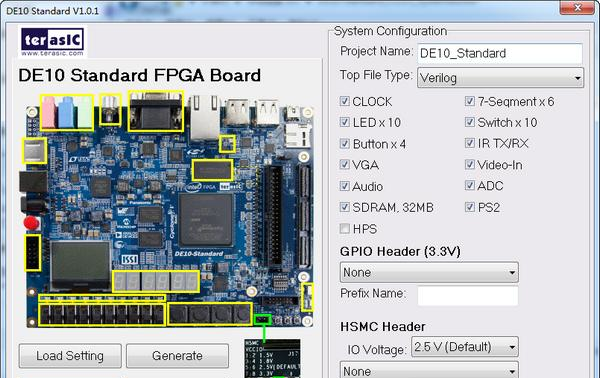This screenshot has width=600, height=378.
Task: Uncheck the Audio option
Action: (344, 186)
